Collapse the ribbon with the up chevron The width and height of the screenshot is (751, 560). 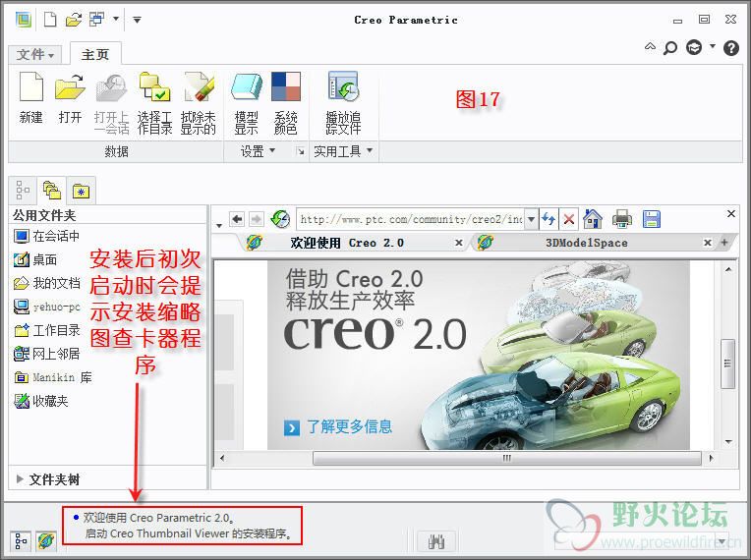tap(650, 47)
